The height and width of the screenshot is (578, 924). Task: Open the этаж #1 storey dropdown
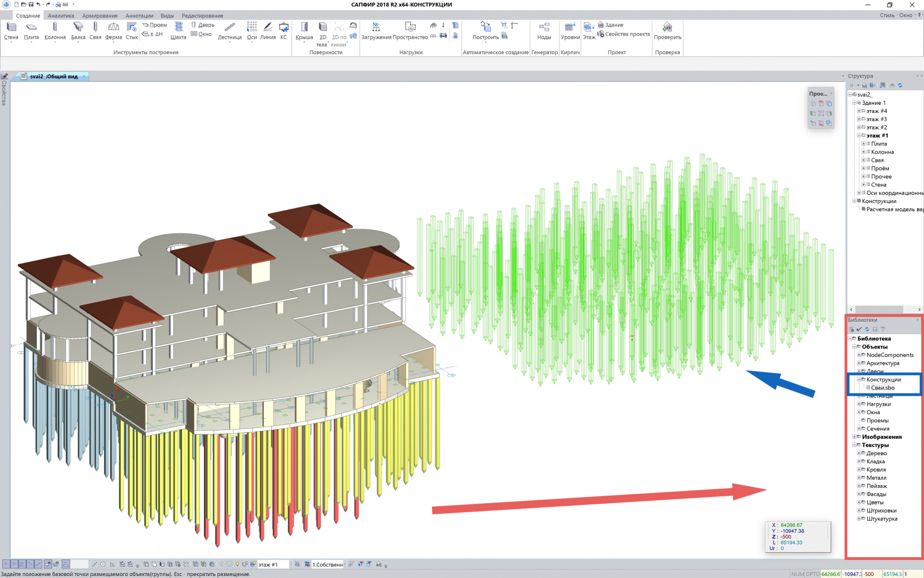pyautogui.click(x=291, y=564)
